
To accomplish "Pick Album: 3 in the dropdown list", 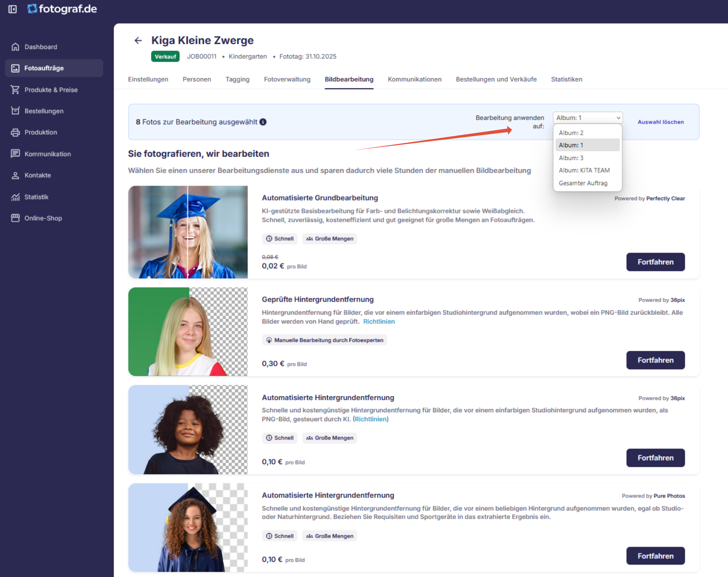I will pyautogui.click(x=587, y=158).
